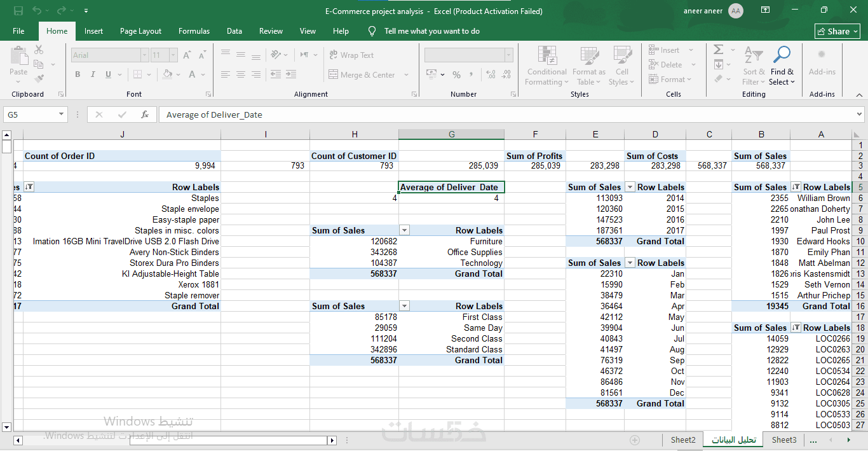Screen dimensions: 868x451
Task: Open the File menu
Action: (18, 31)
